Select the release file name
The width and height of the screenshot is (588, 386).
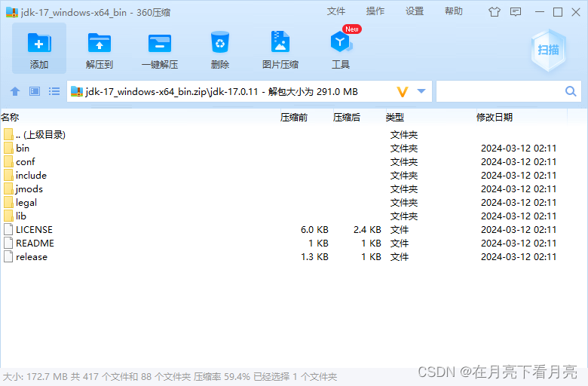pyautogui.click(x=32, y=257)
